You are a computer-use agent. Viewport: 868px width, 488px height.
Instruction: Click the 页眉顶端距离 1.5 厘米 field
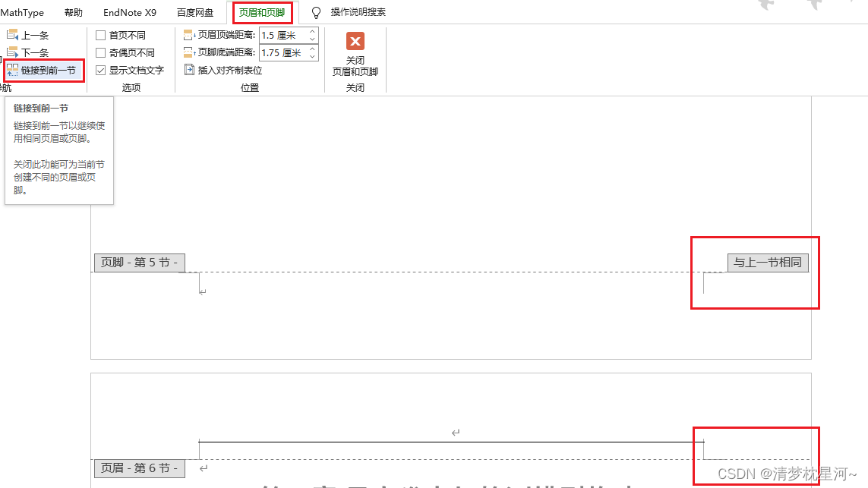point(282,36)
